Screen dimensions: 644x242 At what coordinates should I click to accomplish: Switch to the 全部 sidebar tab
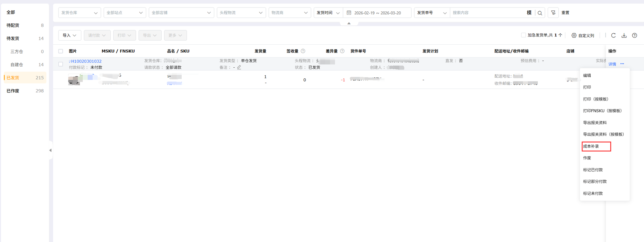(24, 12)
